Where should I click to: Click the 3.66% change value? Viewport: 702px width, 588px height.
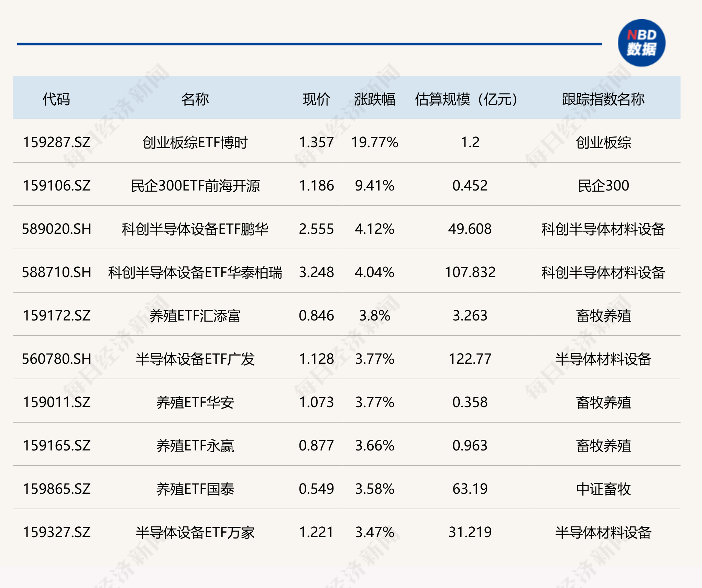(375, 446)
